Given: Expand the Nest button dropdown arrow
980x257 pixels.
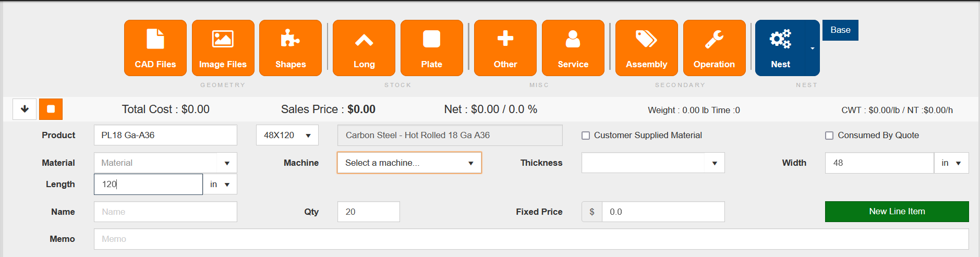Looking at the screenshot, I should tap(812, 48).
